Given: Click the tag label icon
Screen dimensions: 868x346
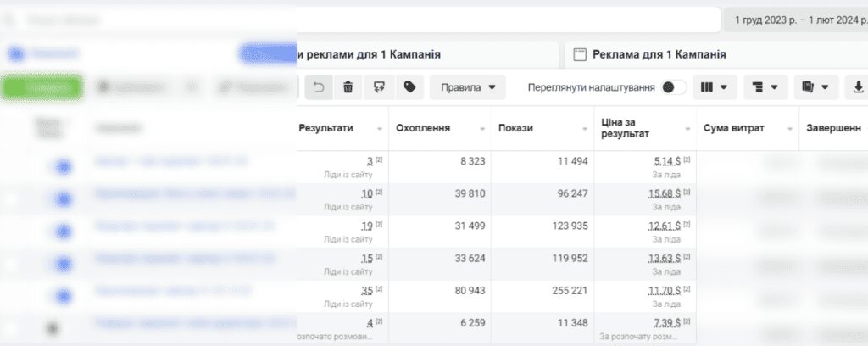Looking at the screenshot, I should tap(409, 87).
